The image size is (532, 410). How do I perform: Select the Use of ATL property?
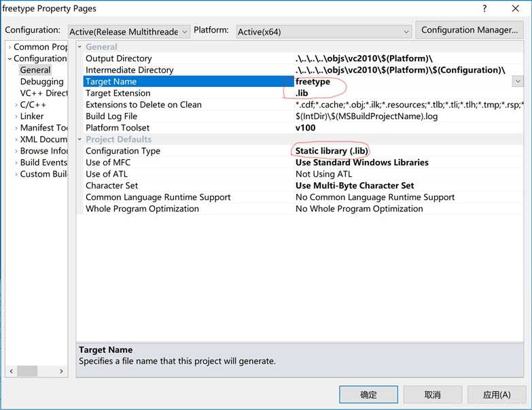click(302, 174)
